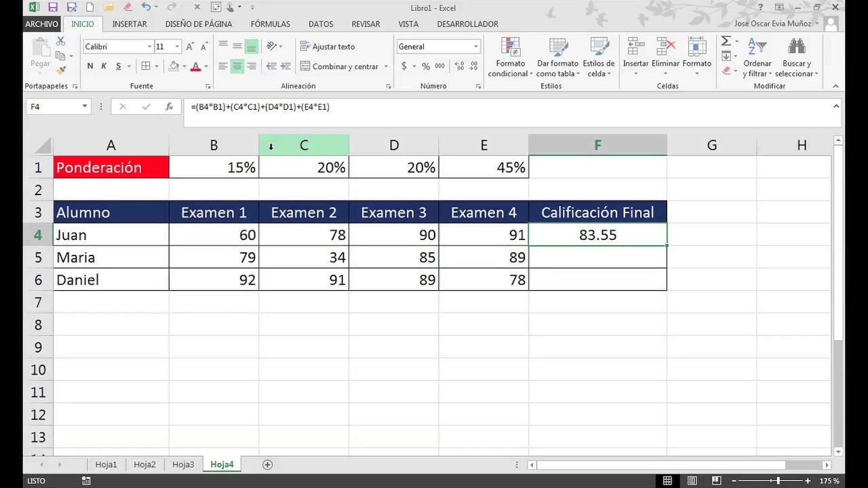
Task: Click the red font color swatch
Action: coord(196,66)
